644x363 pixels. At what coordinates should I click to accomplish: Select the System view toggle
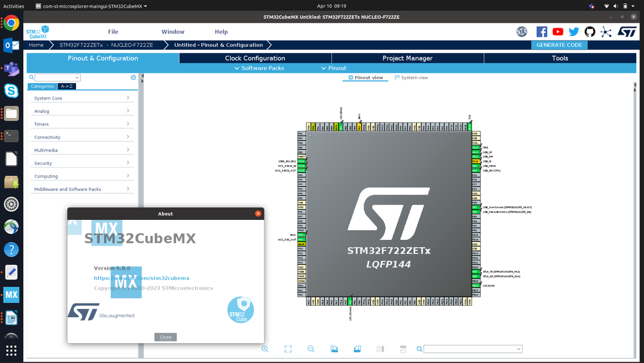click(411, 77)
